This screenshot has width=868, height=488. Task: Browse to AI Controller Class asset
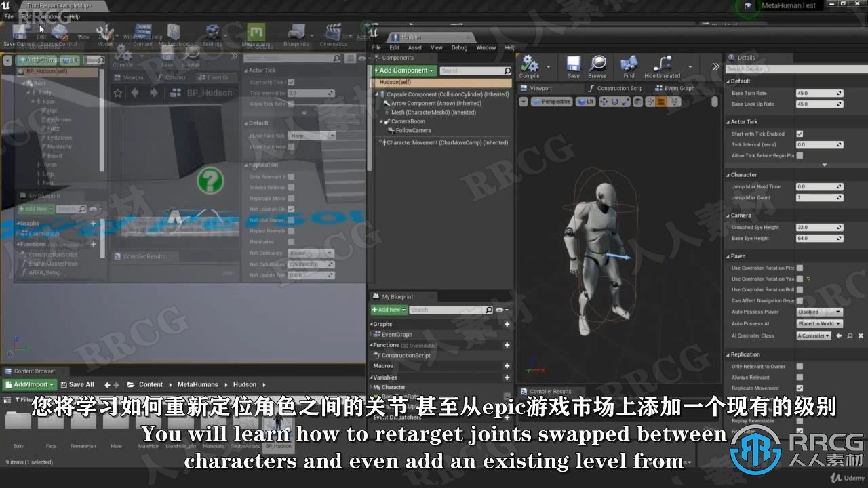[850, 335]
